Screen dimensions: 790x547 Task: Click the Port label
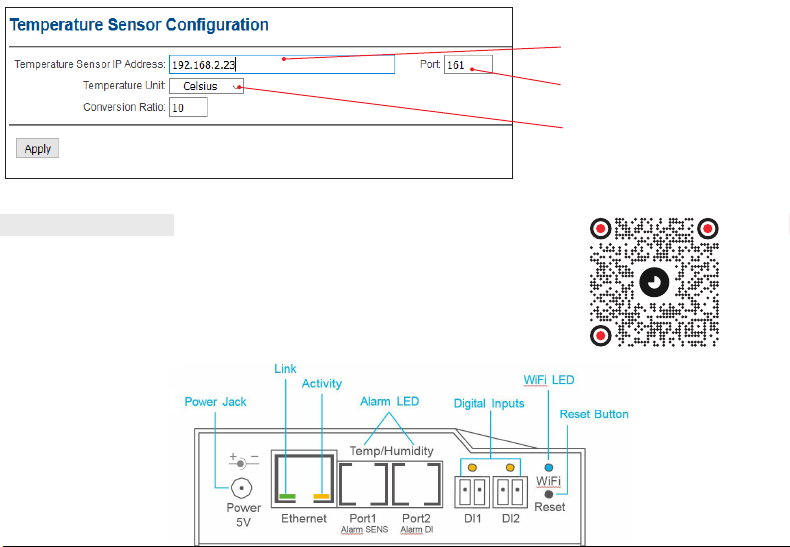tap(430, 64)
